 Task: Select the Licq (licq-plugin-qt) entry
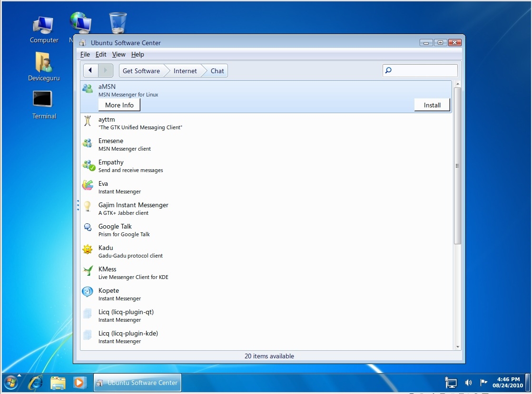(266, 316)
